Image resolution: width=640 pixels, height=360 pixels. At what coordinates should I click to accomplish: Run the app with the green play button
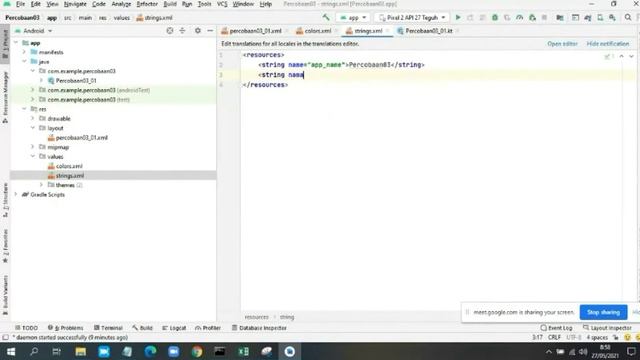tap(458, 18)
